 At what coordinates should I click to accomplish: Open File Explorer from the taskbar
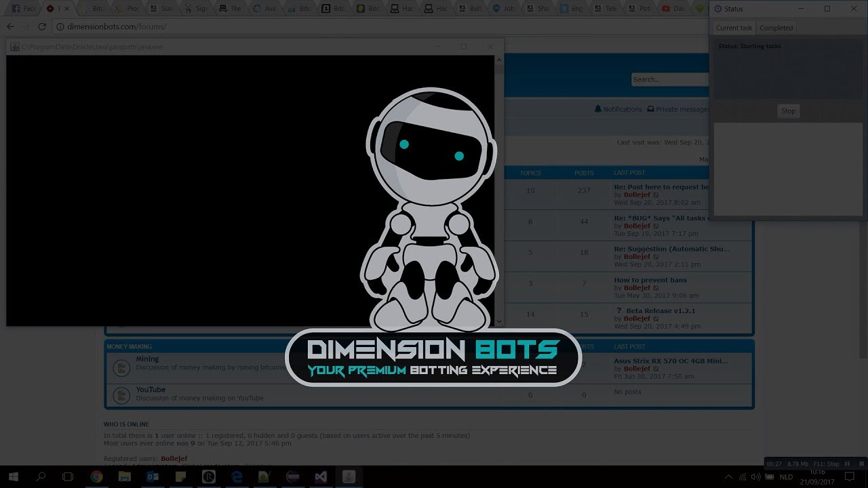point(124,477)
